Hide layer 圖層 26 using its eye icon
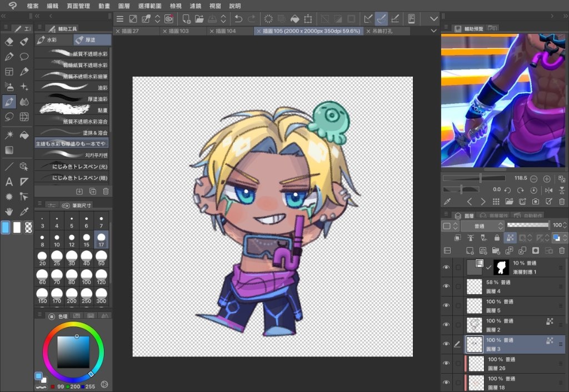The image size is (569, 392). (446, 363)
